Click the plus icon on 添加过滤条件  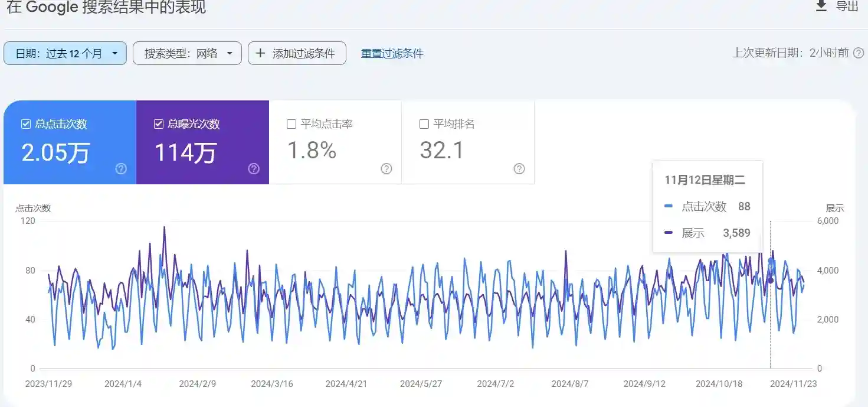coord(260,53)
